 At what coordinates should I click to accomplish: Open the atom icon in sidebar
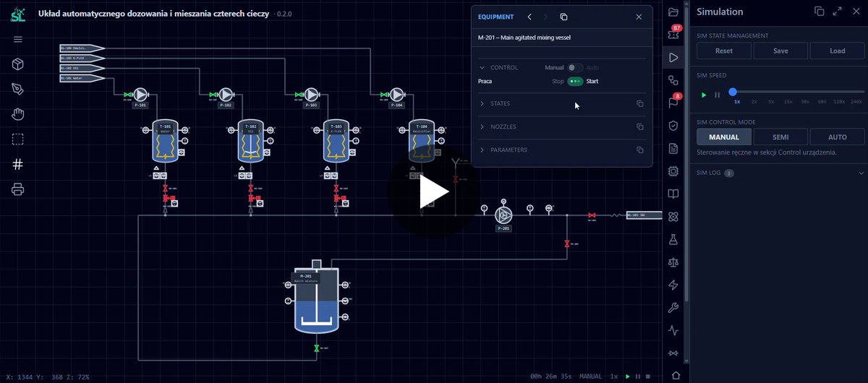coord(673,216)
